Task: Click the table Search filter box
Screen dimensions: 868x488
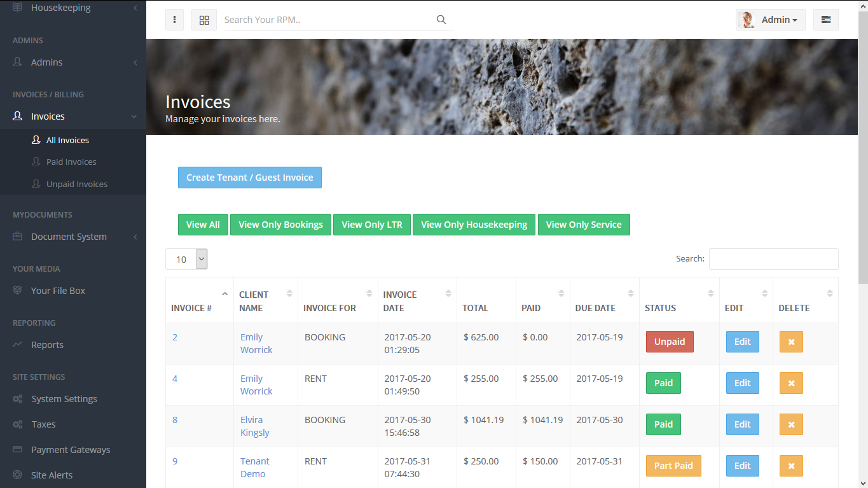Action: [x=773, y=259]
